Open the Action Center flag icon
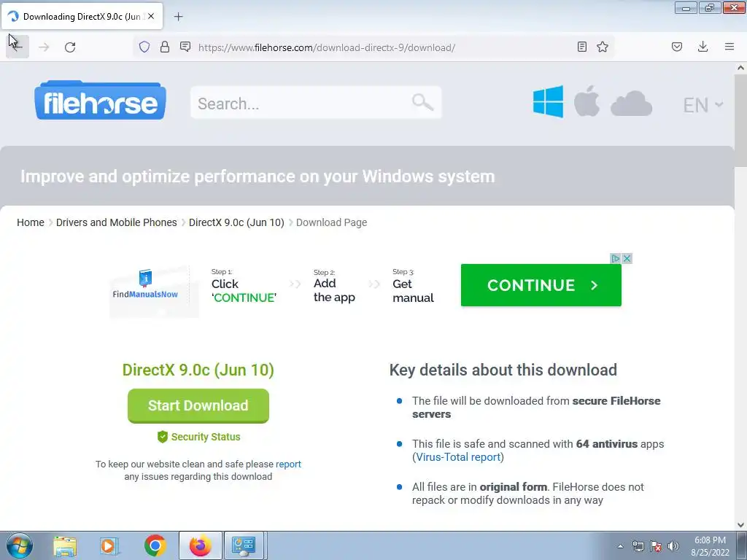The width and height of the screenshot is (747, 560). (x=656, y=547)
